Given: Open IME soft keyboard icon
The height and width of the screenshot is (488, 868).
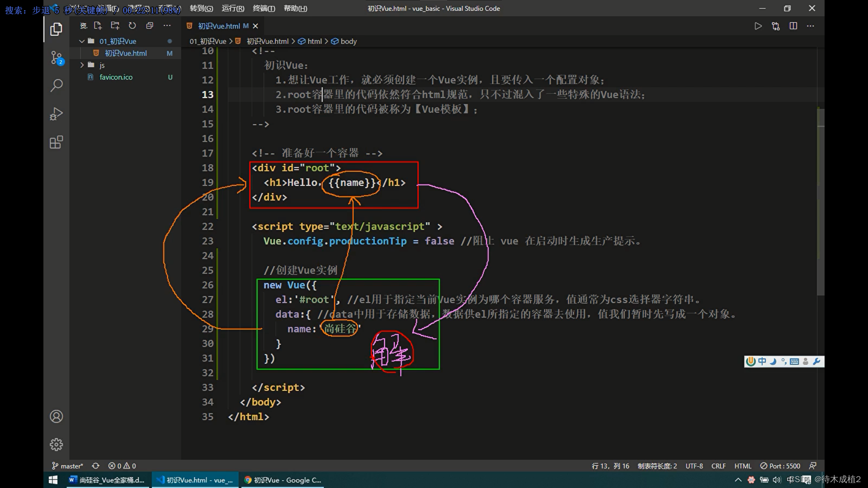Looking at the screenshot, I should 794,361.
